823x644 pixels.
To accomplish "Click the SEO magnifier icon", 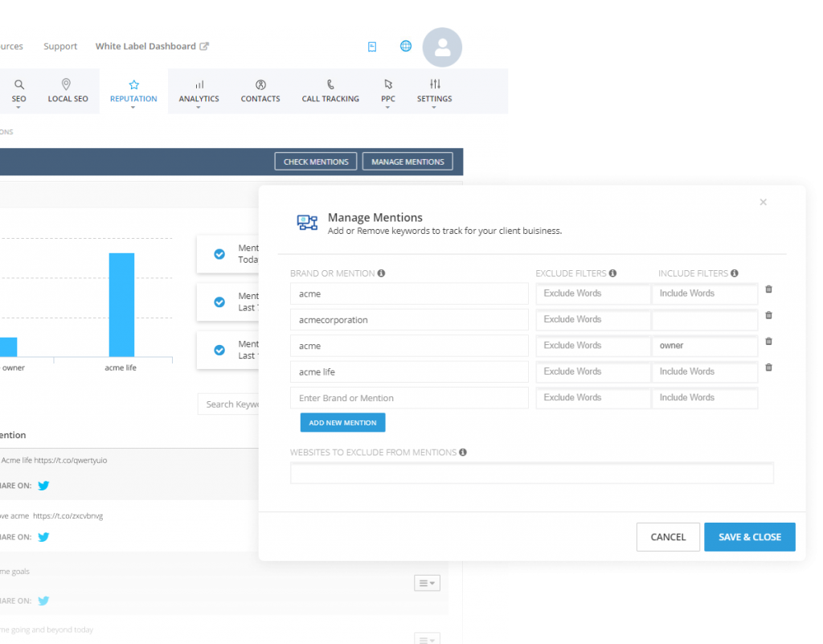I will pos(19,84).
